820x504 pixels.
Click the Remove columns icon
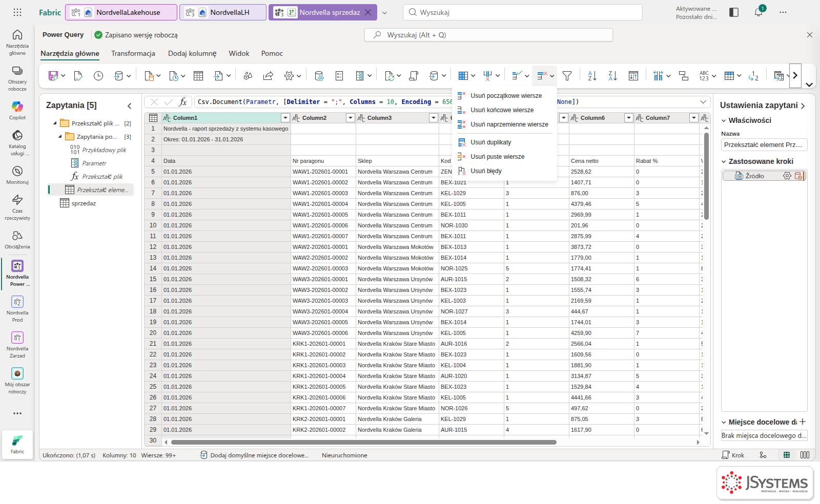[488, 76]
